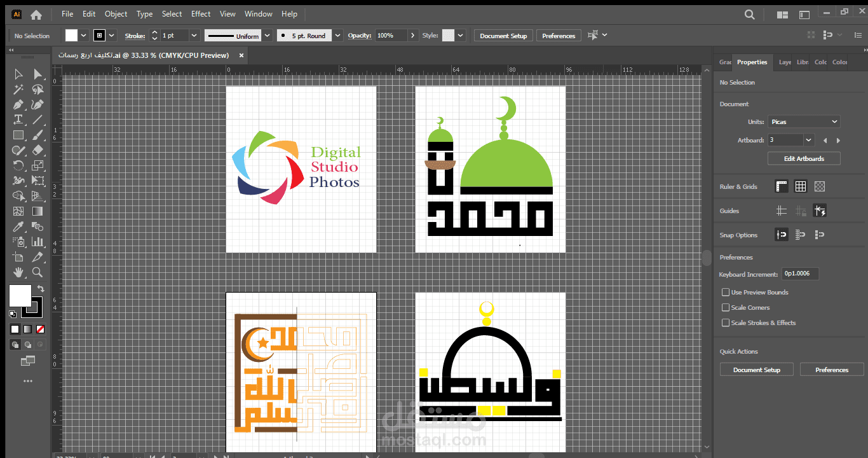The height and width of the screenshot is (458, 868).
Task: Open Change Screen Mode button
Action: click(x=27, y=361)
